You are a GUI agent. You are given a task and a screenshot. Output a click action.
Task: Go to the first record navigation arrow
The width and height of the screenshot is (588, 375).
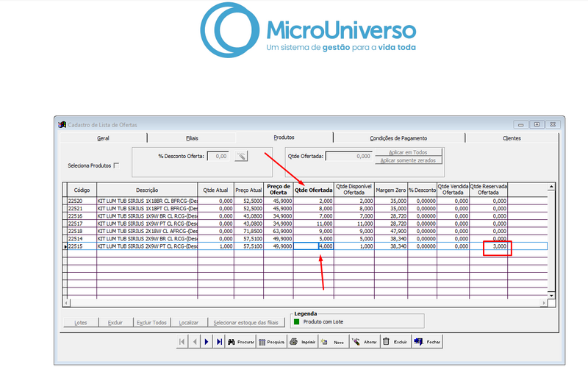[182, 342]
